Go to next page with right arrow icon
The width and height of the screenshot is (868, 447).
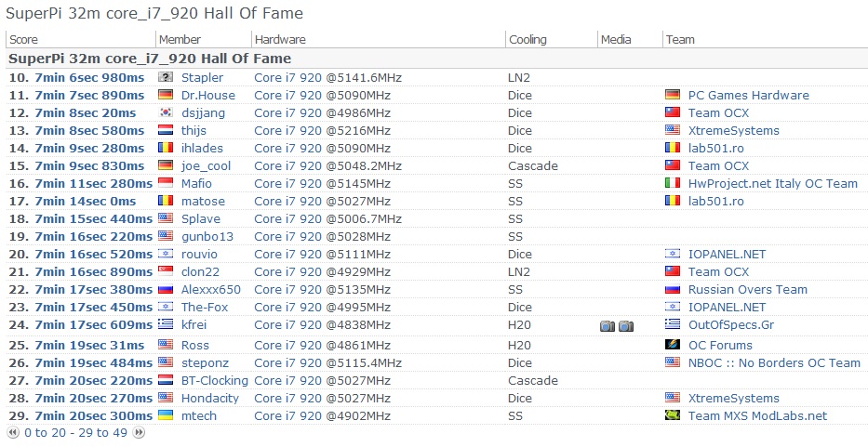(139, 433)
